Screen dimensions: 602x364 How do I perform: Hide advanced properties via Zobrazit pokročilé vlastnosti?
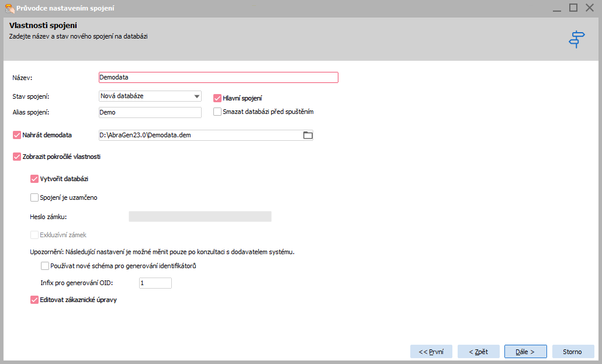coord(16,157)
